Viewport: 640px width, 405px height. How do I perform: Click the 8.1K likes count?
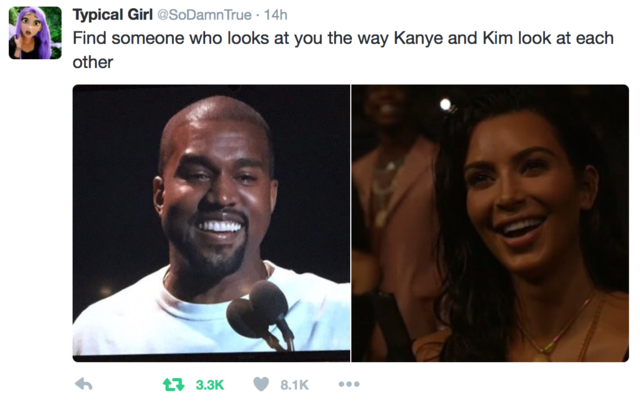294,385
